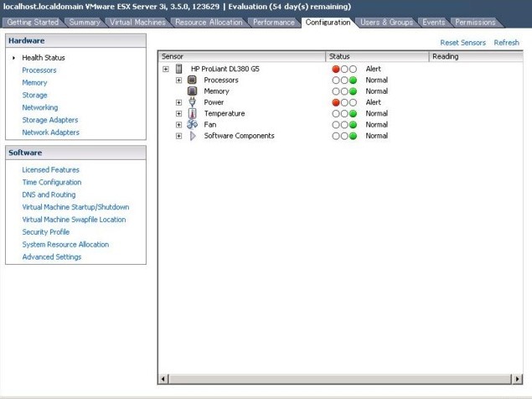Image resolution: width=532 pixels, height=399 pixels.
Task: Select the Temperature row label
Action: pos(225,114)
